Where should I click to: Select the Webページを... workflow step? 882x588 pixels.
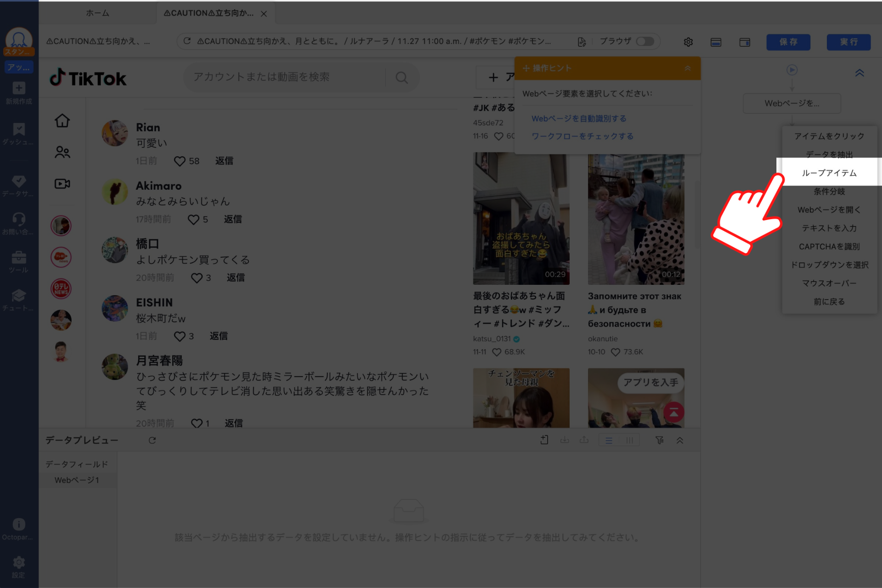pyautogui.click(x=792, y=103)
